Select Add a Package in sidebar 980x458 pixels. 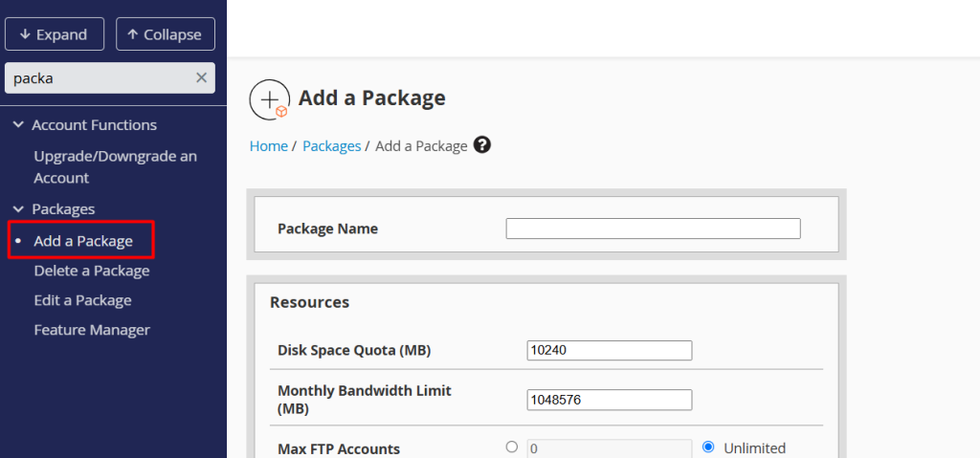(x=83, y=241)
